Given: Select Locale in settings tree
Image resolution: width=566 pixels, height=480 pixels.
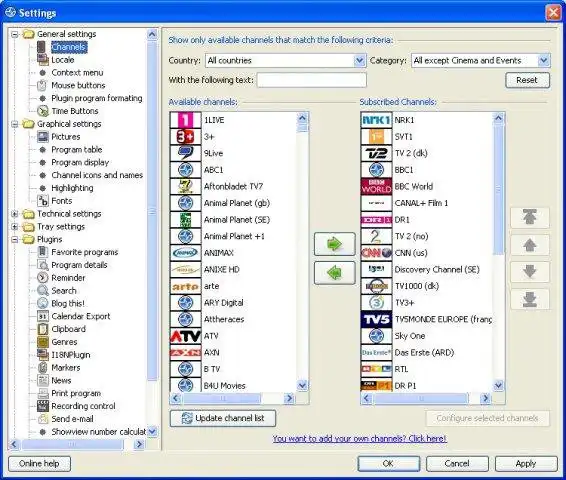Looking at the screenshot, I should tap(62, 60).
